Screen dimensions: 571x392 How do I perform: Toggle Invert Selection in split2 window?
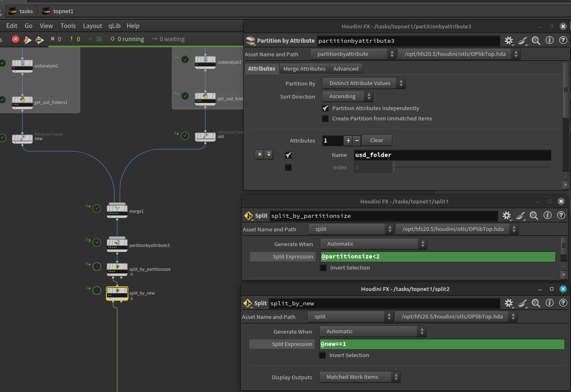click(322, 355)
